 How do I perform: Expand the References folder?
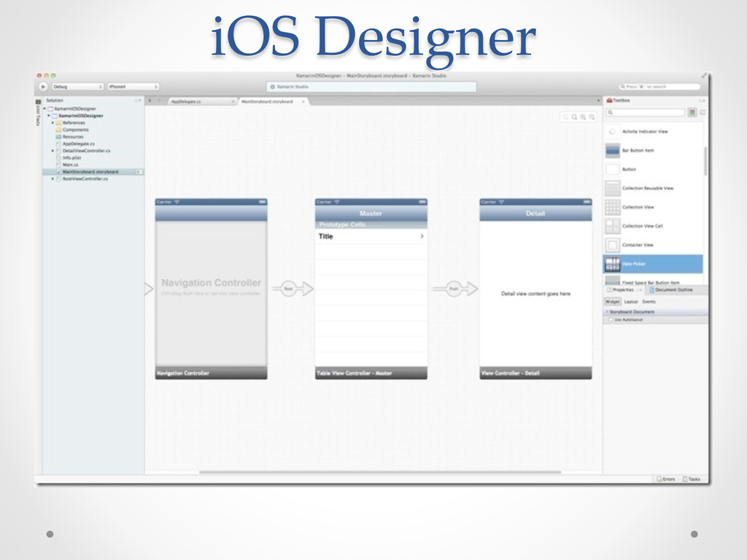coord(53,122)
